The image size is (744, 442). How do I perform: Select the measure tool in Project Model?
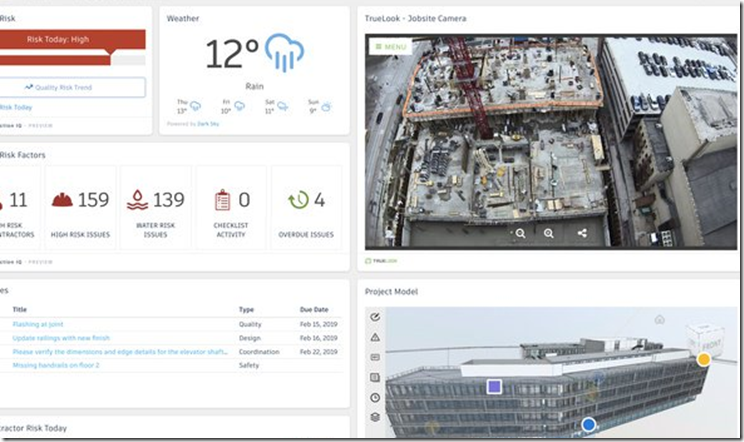(x=375, y=317)
